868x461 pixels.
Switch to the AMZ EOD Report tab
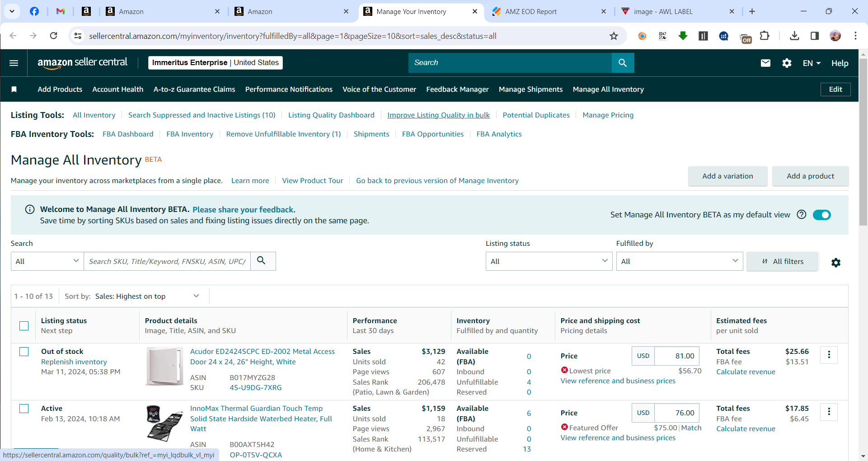(549, 11)
